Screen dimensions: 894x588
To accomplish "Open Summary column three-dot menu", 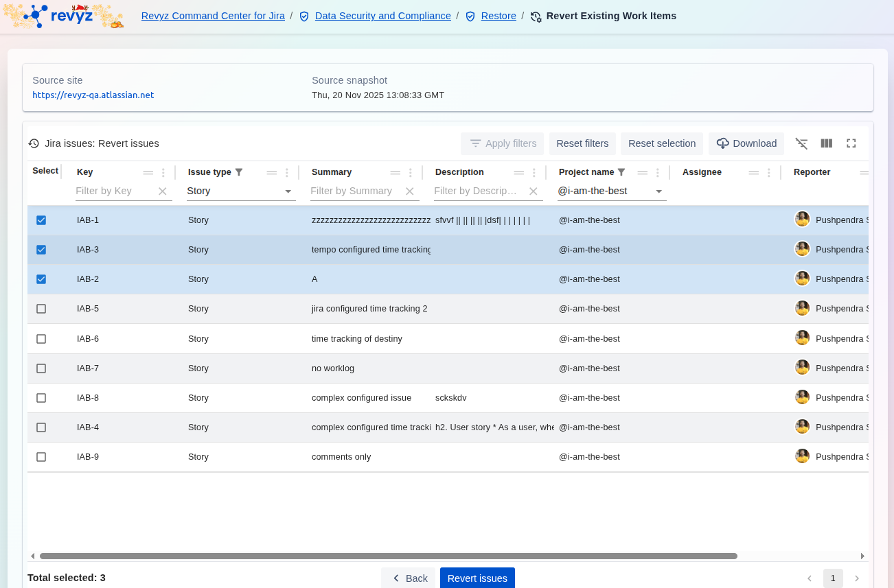I will pyautogui.click(x=411, y=173).
